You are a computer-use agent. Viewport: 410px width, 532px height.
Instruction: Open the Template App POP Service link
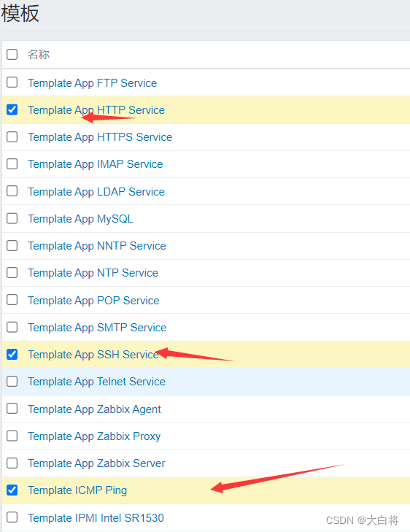click(x=93, y=301)
